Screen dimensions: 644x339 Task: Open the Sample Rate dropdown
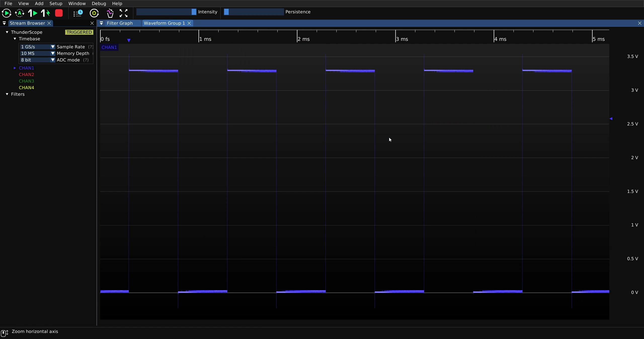pyautogui.click(x=37, y=47)
